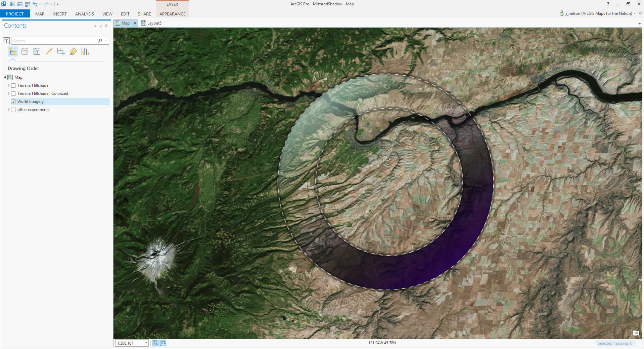The height and width of the screenshot is (349, 644).
Task: Enable Terrain: Hillshade | Colorized layer visibility
Action: click(13, 93)
